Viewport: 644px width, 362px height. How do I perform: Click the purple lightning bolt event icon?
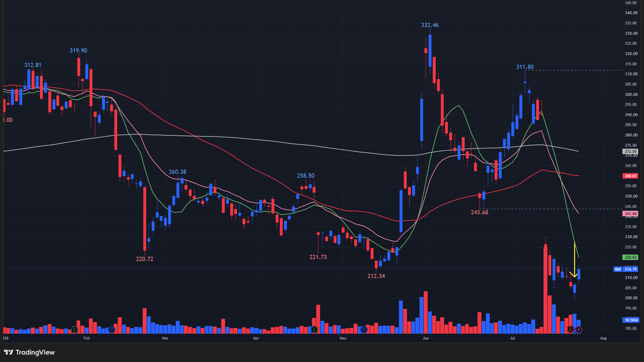click(x=579, y=330)
